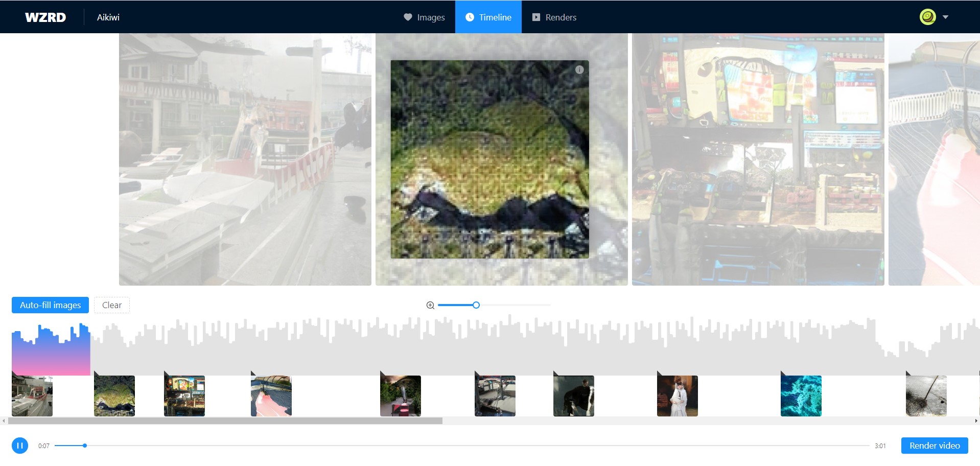
Task: Select the frog timeline thumbnail
Action: click(114, 396)
